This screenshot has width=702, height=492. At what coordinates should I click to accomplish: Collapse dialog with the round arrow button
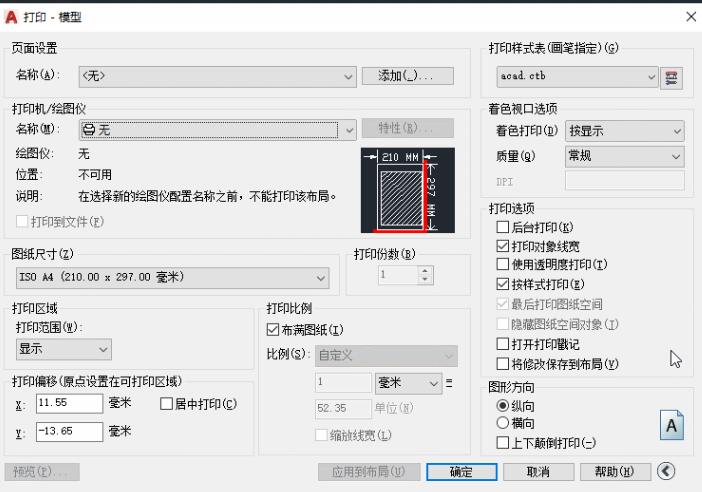666,471
